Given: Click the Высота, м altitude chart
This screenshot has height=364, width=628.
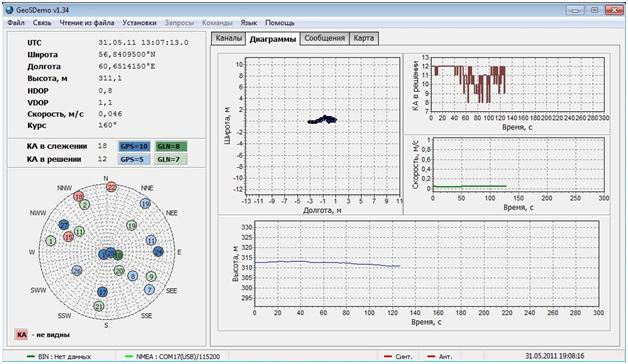Looking at the screenshot, I should coord(427,264).
